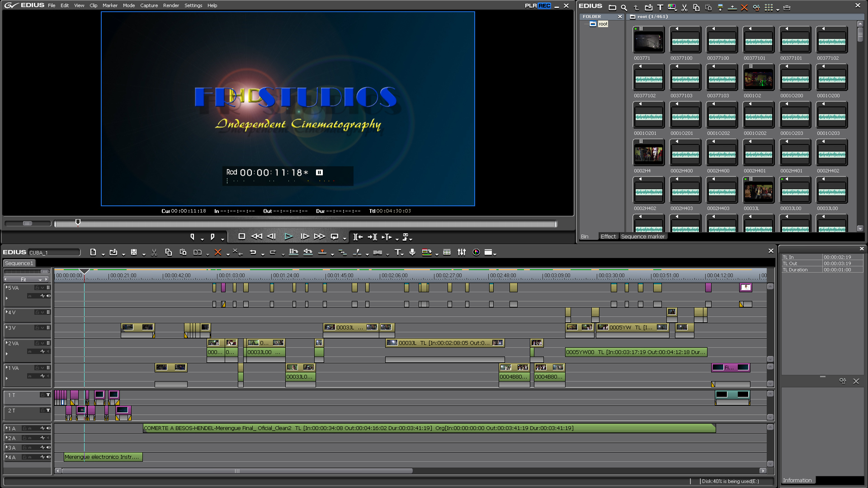Click the Copy icon in timeline toolbar
This screenshot has width=868, height=488.
[169, 252]
